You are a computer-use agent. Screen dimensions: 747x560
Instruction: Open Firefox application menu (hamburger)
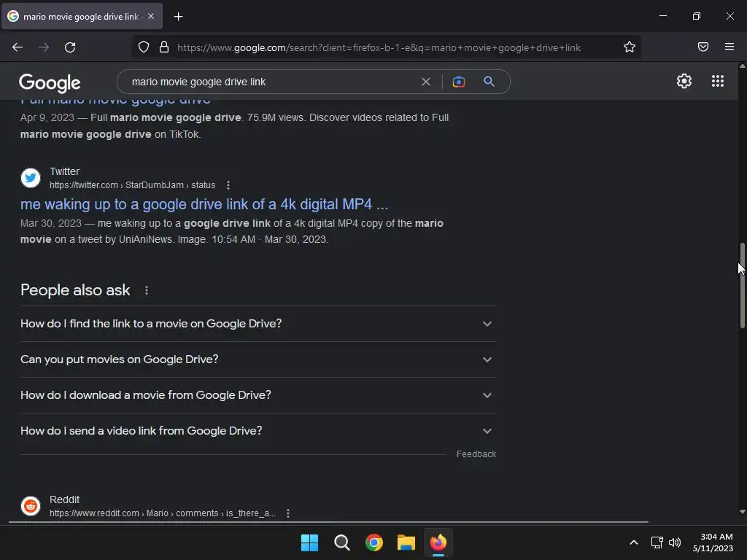729,47
